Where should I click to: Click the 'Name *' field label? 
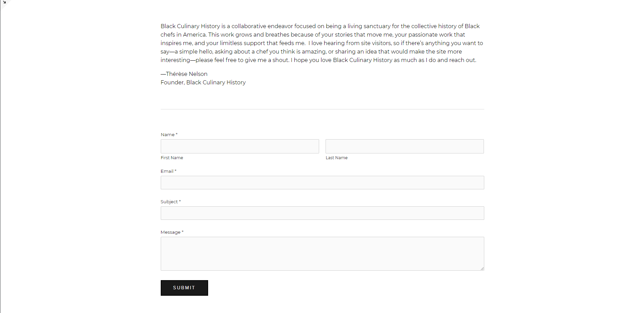[169, 134]
